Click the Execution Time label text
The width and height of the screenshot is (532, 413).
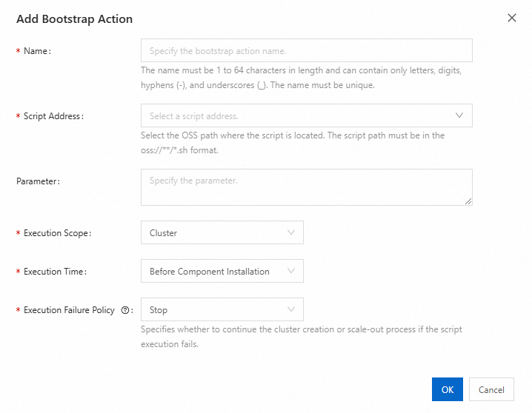54,272
